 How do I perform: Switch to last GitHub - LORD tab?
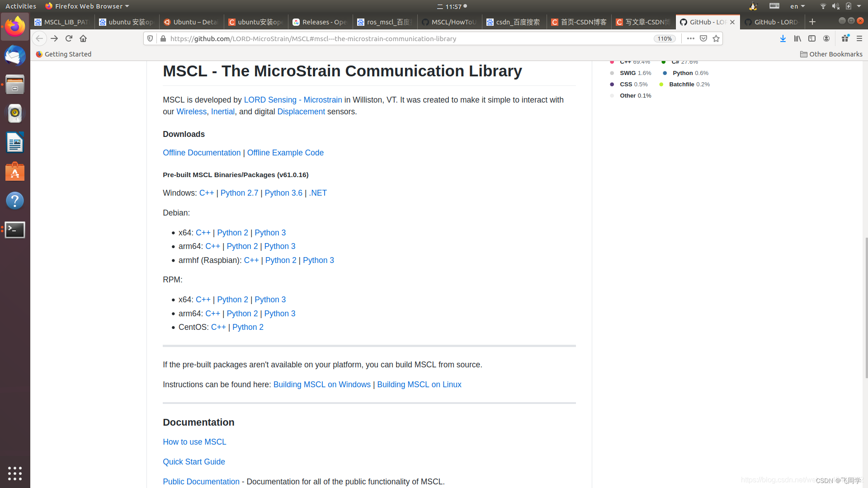pyautogui.click(x=772, y=22)
